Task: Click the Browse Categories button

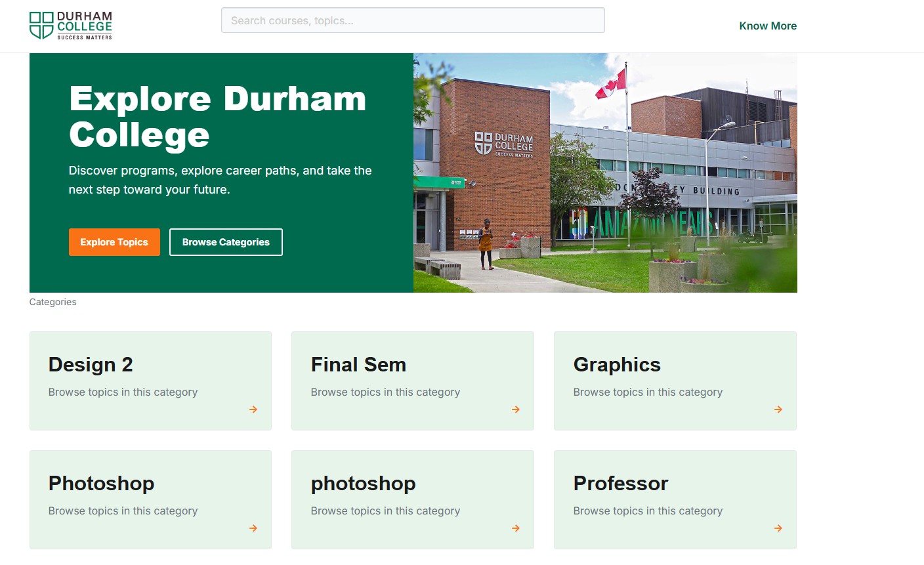Action: (226, 242)
